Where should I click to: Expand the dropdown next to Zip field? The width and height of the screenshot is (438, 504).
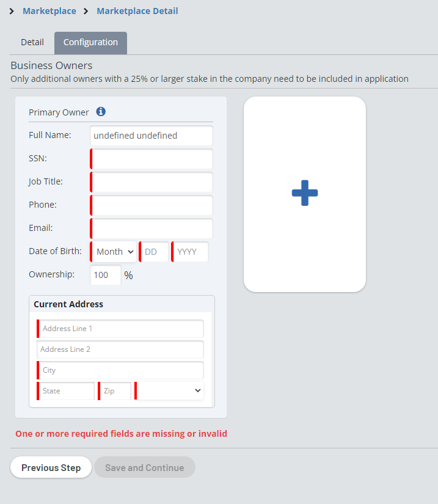point(170,391)
